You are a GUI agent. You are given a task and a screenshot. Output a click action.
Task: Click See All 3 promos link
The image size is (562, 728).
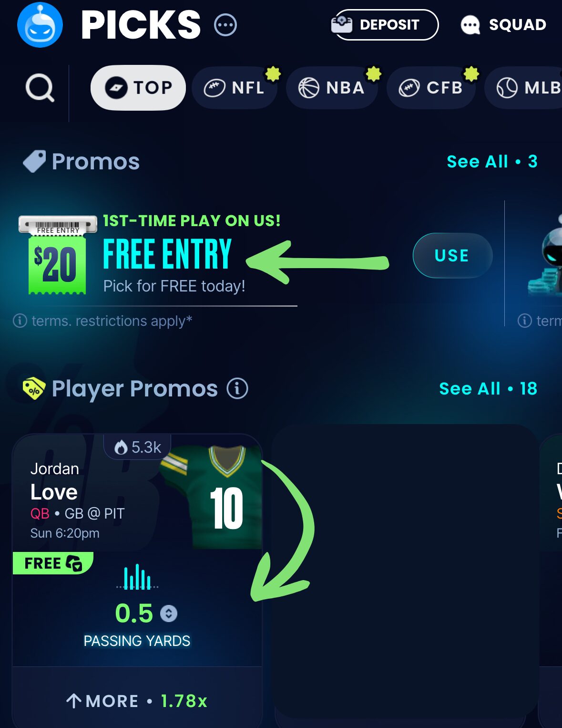(x=492, y=162)
